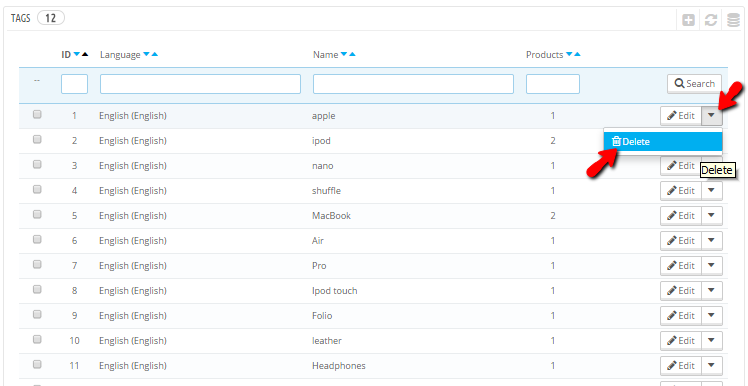The width and height of the screenshot is (748, 386).
Task: Tick the checkbox for Headphones tag
Action: (x=37, y=365)
